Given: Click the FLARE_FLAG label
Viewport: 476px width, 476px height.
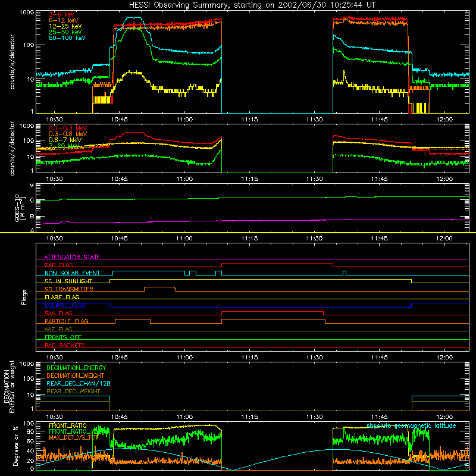Looking at the screenshot, I should point(62,297).
